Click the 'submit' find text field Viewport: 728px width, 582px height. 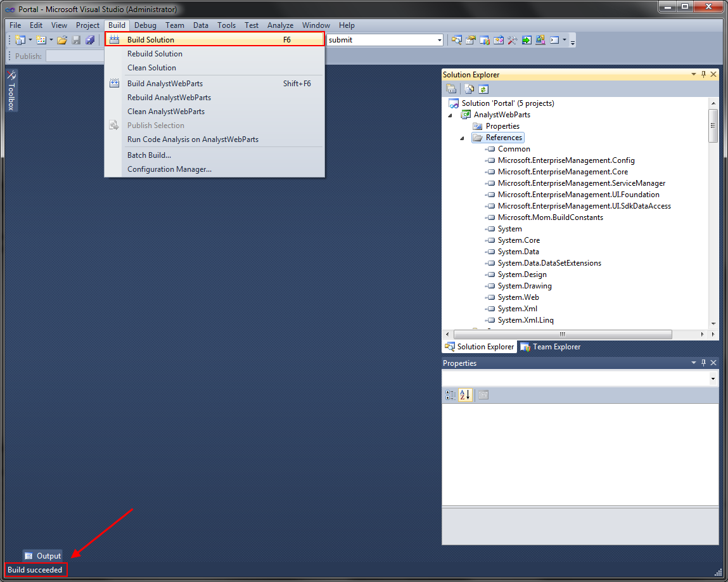point(381,40)
